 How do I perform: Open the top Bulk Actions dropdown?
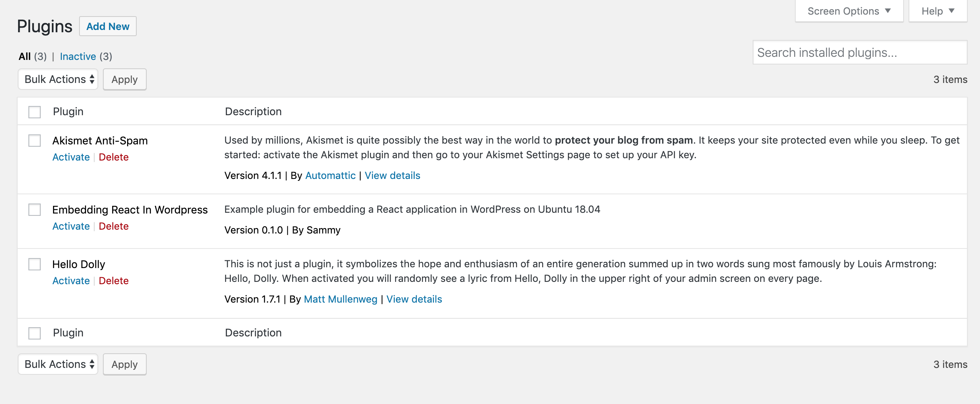click(58, 79)
